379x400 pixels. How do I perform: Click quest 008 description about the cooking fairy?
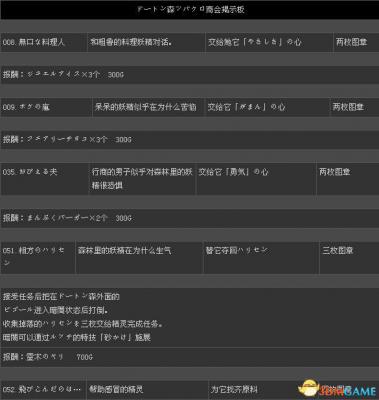click(146, 42)
